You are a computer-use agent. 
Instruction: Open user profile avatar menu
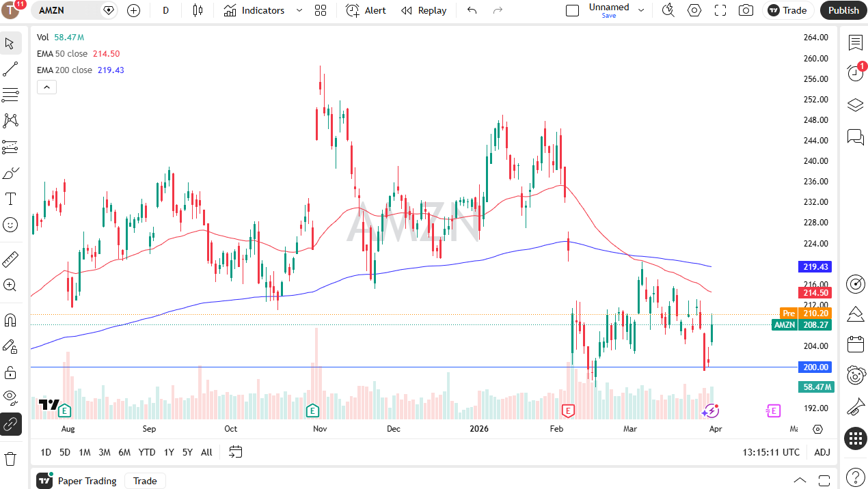[x=12, y=10]
